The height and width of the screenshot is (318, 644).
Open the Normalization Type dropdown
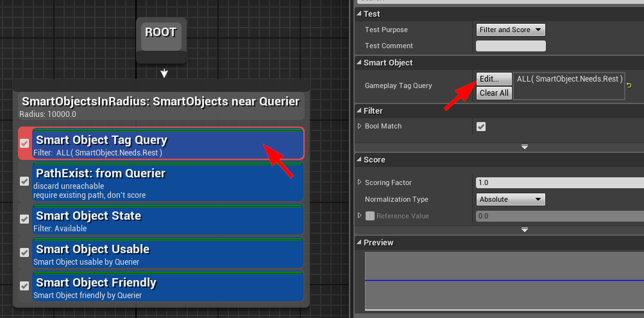(x=510, y=199)
